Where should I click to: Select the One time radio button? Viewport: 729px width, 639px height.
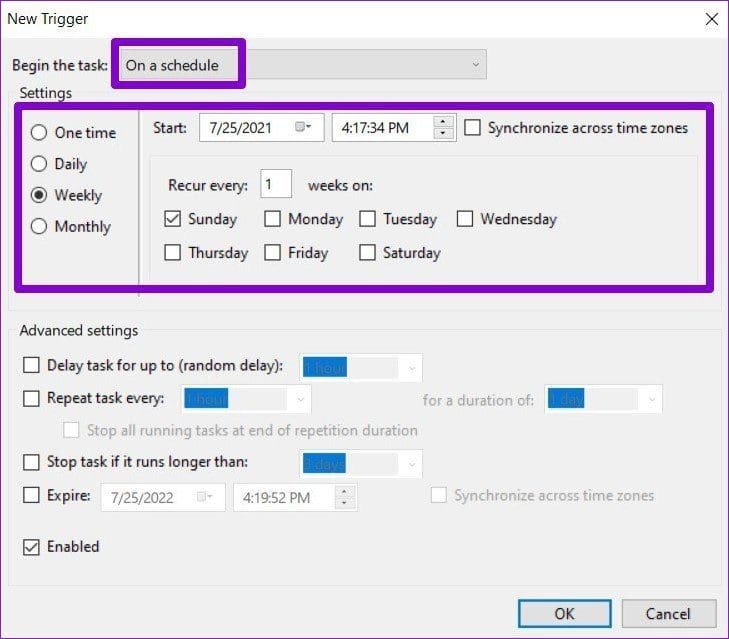pyautogui.click(x=39, y=133)
